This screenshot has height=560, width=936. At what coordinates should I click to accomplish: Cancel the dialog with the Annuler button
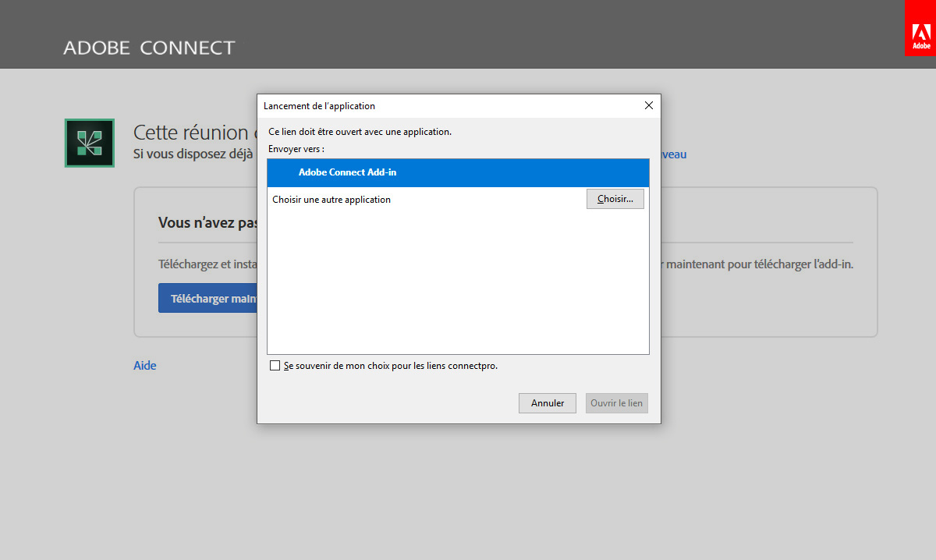pyautogui.click(x=547, y=402)
